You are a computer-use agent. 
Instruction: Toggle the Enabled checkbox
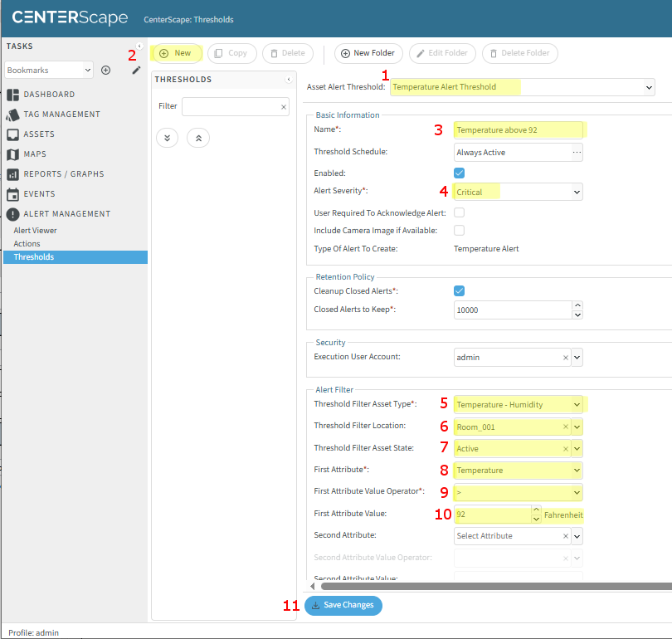(459, 173)
